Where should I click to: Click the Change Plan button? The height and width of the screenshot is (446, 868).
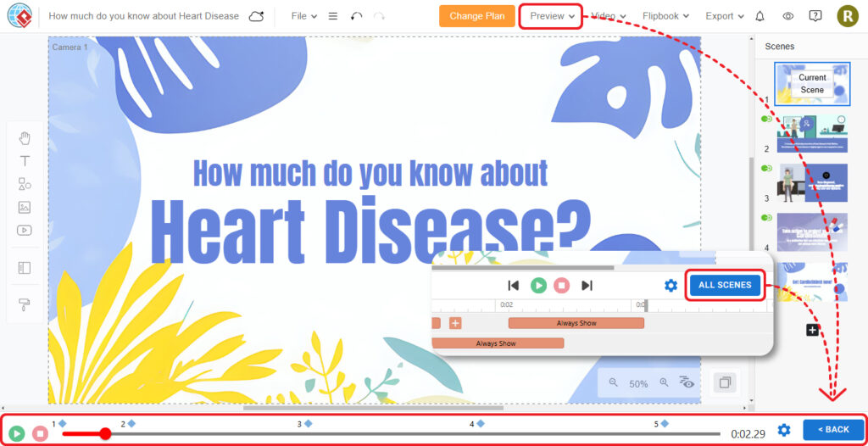point(476,16)
